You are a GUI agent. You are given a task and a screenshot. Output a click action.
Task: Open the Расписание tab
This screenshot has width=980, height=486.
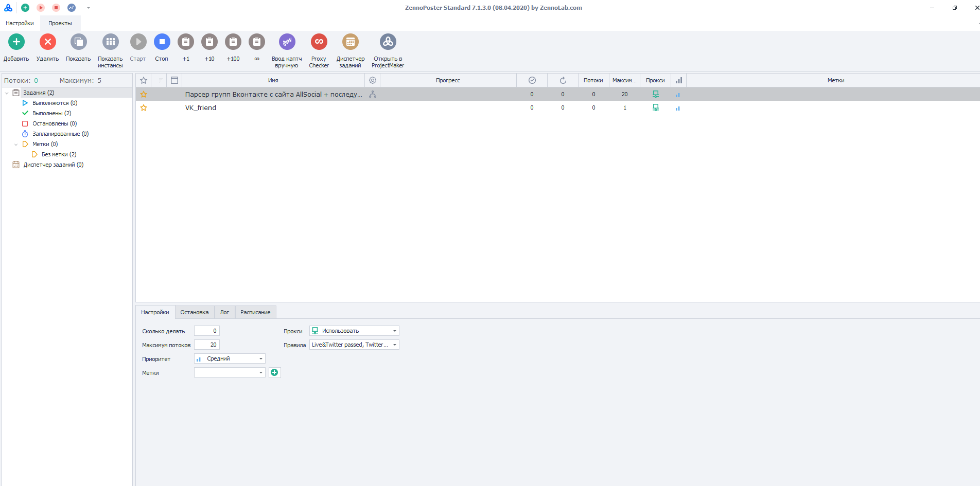click(x=255, y=312)
